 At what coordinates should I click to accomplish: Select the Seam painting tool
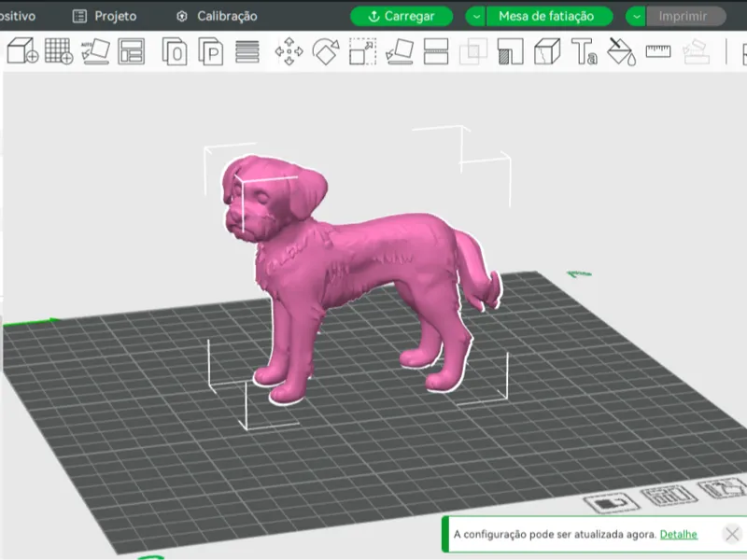(547, 51)
